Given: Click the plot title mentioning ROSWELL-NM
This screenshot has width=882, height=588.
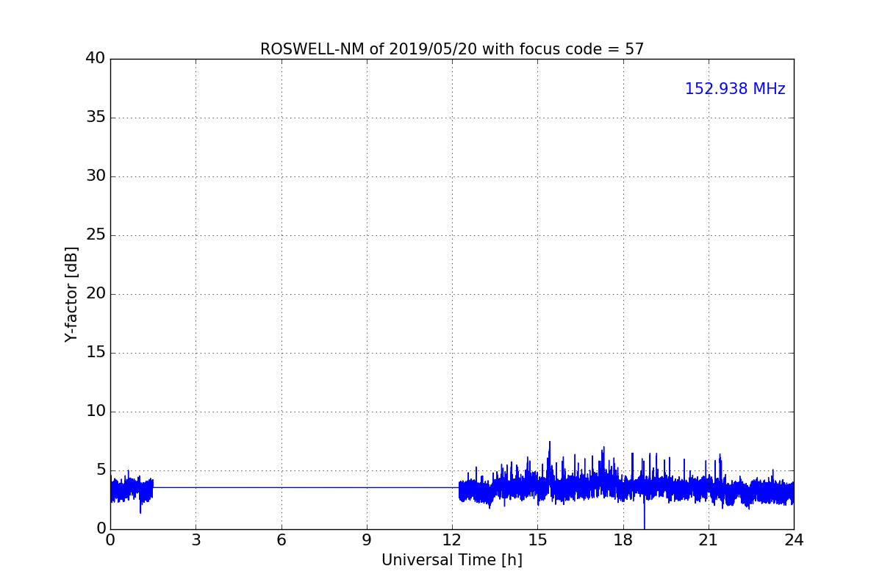Looking at the screenshot, I should click(x=451, y=49).
